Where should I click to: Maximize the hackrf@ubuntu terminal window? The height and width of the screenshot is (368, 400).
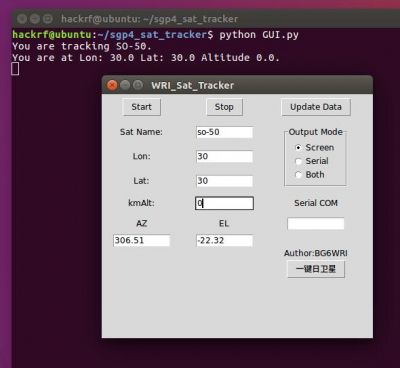48,19
